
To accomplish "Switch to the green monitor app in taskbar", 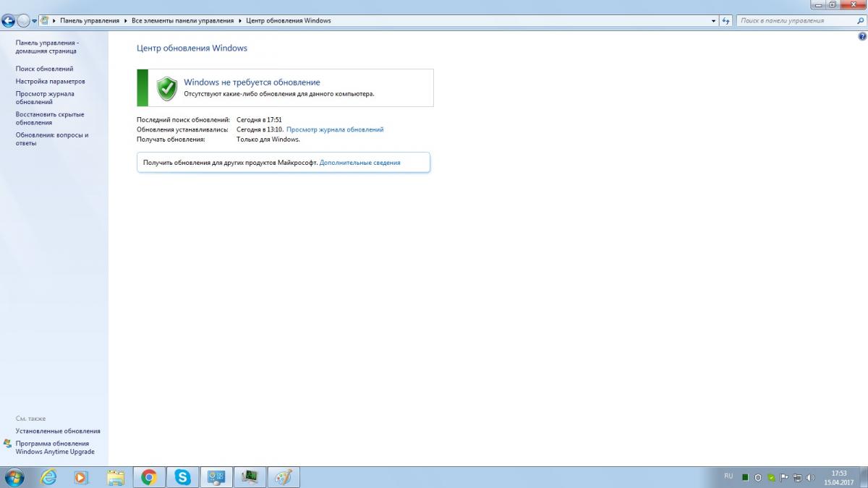I will [x=250, y=477].
